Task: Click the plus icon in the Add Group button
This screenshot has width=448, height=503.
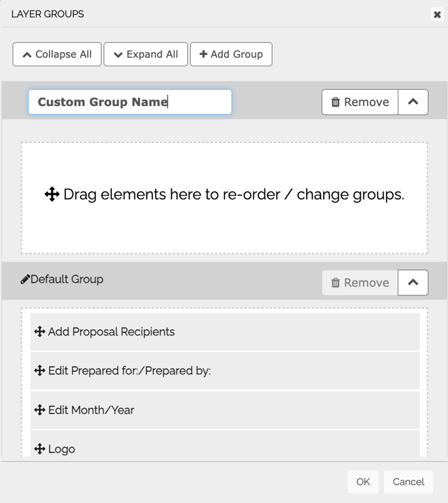Action: [x=203, y=54]
